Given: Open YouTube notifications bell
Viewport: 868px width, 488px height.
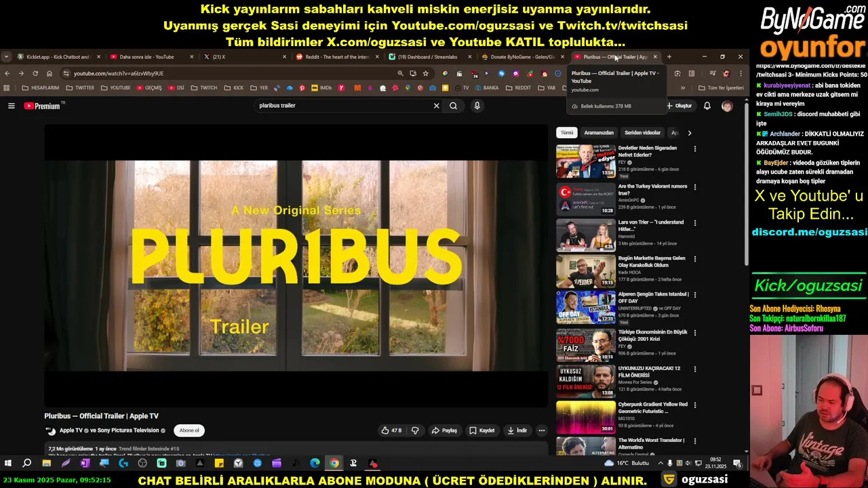Looking at the screenshot, I should tap(707, 106).
